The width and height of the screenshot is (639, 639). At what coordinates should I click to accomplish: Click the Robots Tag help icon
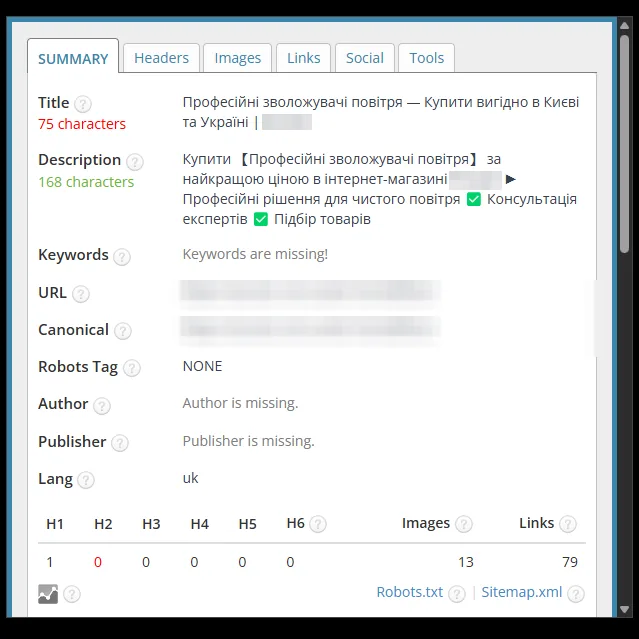[132, 368]
